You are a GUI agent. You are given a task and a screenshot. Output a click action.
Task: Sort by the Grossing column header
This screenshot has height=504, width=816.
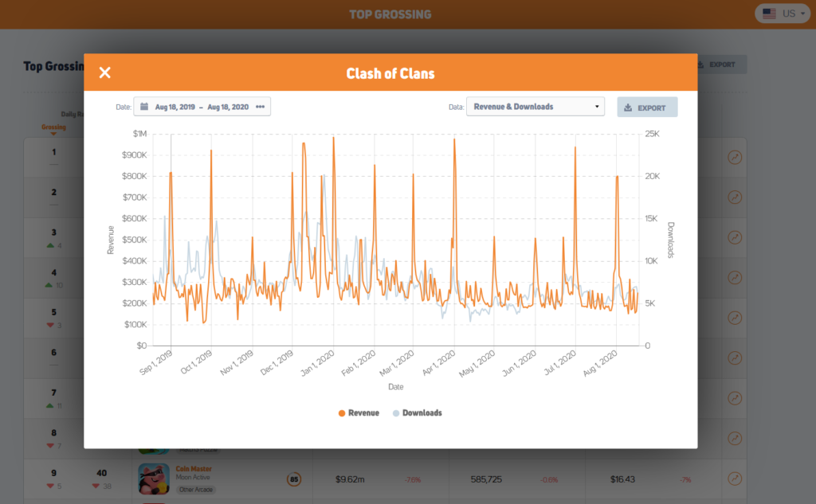53,127
